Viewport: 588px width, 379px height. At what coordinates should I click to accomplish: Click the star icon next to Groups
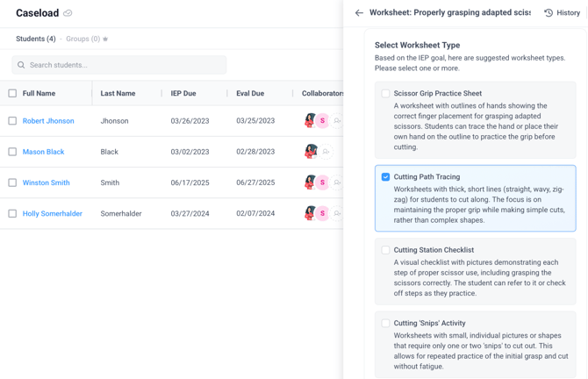[x=105, y=39]
